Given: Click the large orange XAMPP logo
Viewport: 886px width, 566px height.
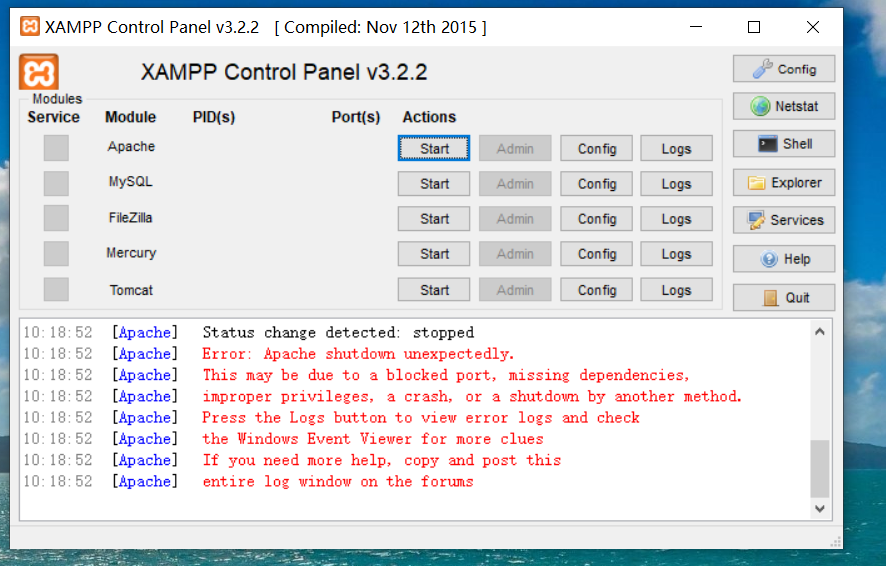Looking at the screenshot, I should 38,72.
